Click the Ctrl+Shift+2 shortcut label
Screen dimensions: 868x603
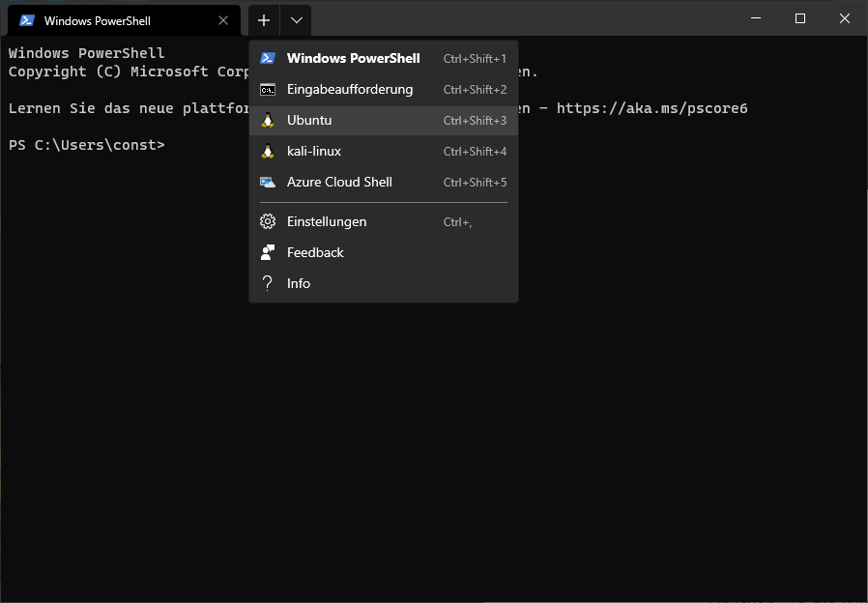coord(475,90)
